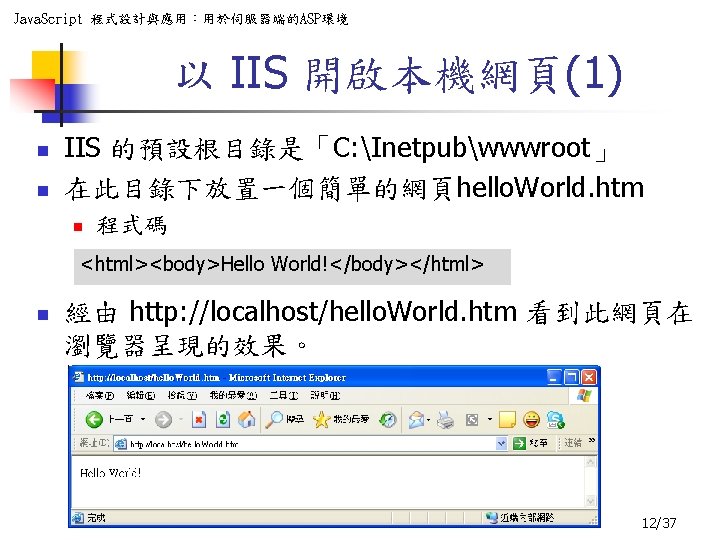Click the gray Edit toolbar icon
720x540 pixels.
tap(472, 419)
